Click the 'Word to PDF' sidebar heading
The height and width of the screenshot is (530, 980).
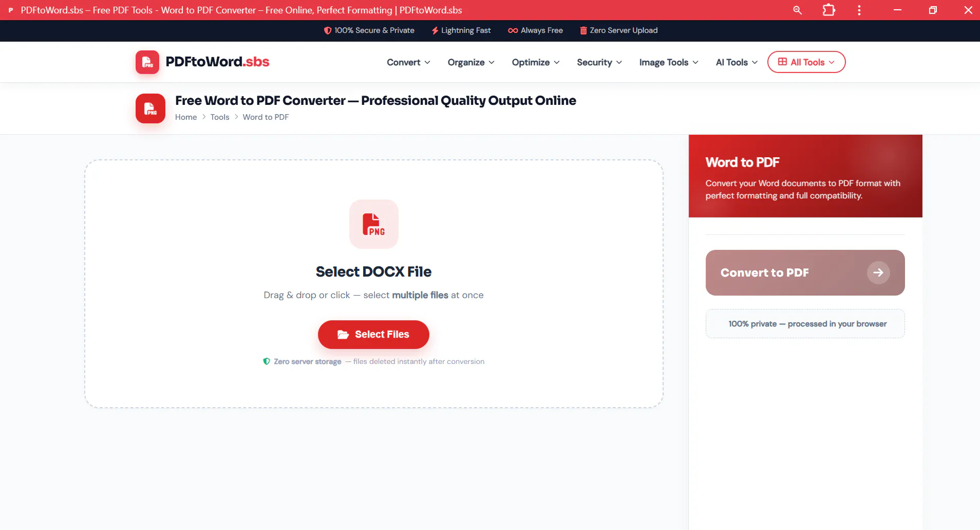(x=742, y=162)
